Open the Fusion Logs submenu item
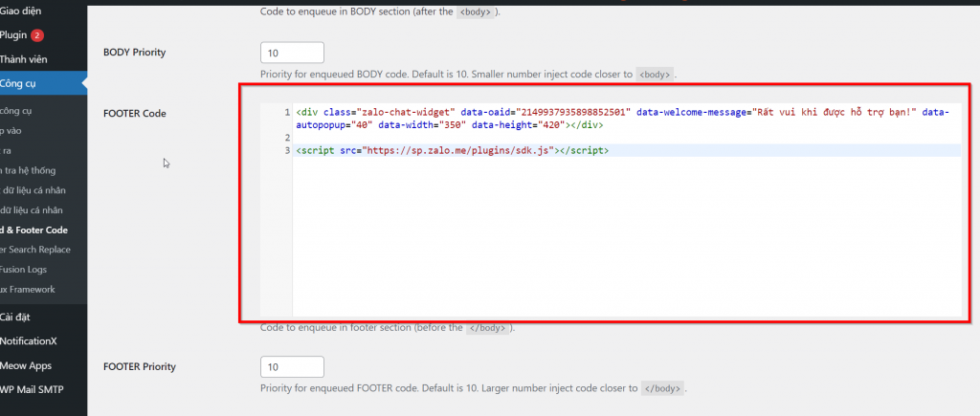 (24, 270)
